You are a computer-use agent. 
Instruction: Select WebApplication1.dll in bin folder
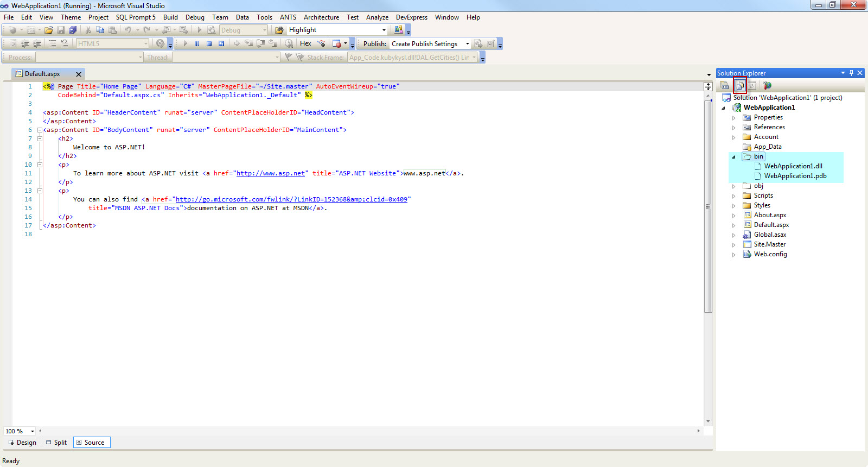[x=793, y=166]
